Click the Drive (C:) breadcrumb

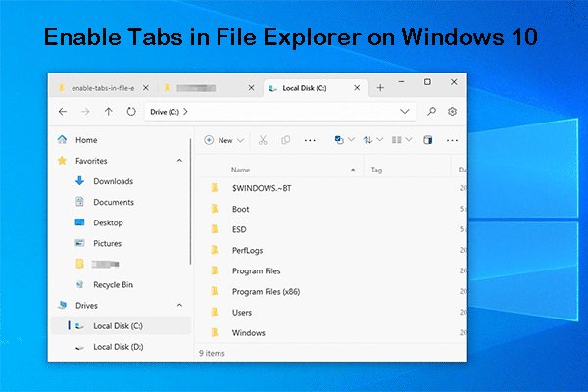[x=165, y=112]
